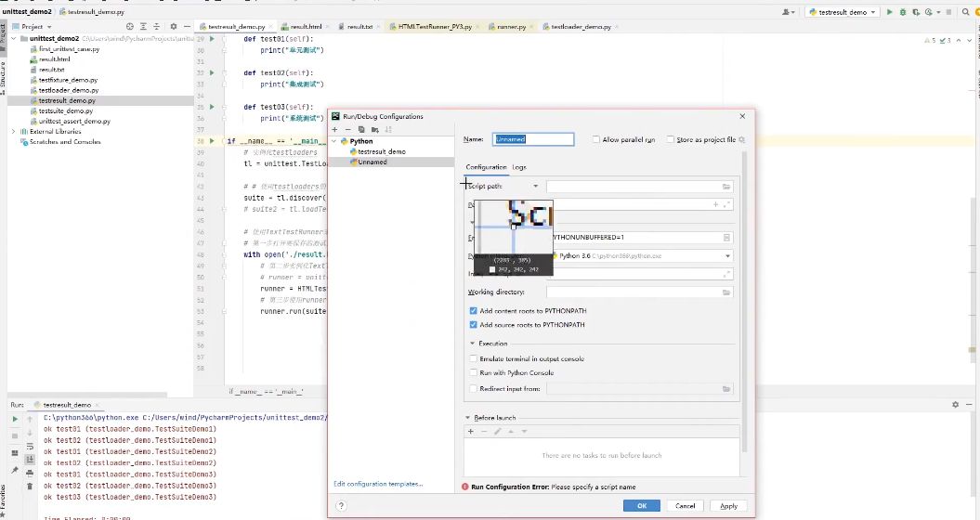Image resolution: width=980 pixels, height=520 pixels.
Task: Open the Script path type dropdown arrow
Action: (x=535, y=187)
